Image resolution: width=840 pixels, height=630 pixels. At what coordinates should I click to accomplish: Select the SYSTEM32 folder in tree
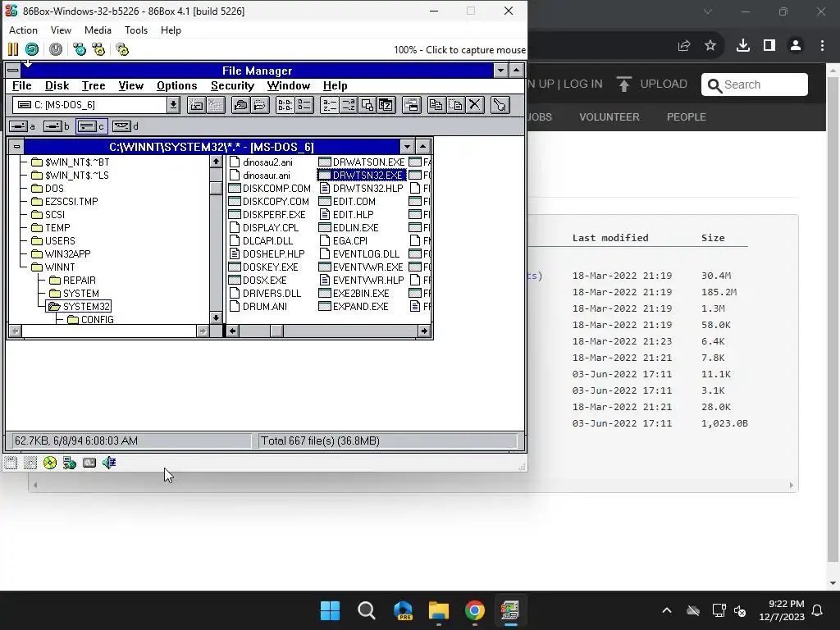[79, 307]
